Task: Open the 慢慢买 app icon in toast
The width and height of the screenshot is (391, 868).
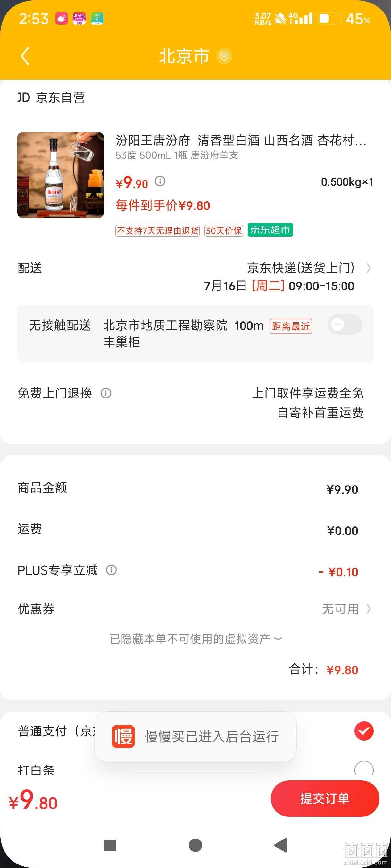Action: click(x=123, y=736)
